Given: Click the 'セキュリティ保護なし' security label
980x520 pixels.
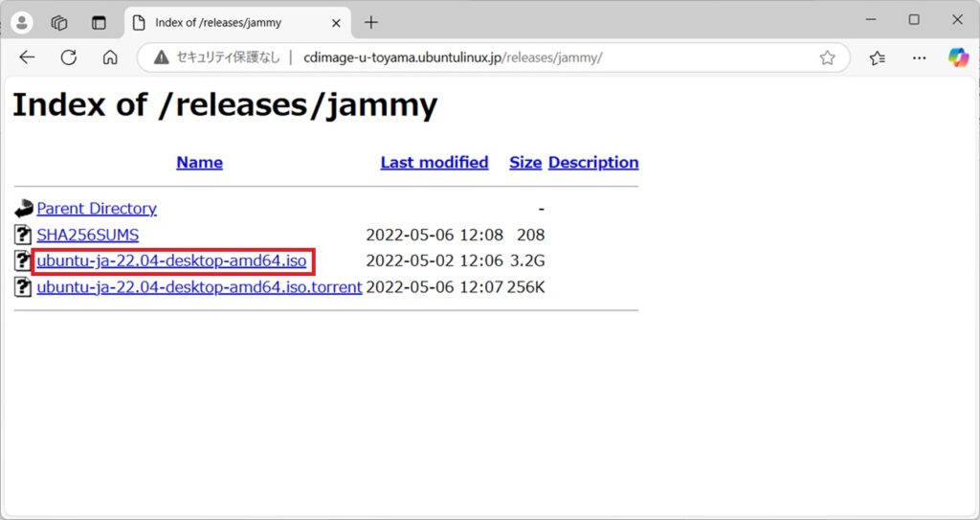Looking at the screenshot, I should 228,57.
